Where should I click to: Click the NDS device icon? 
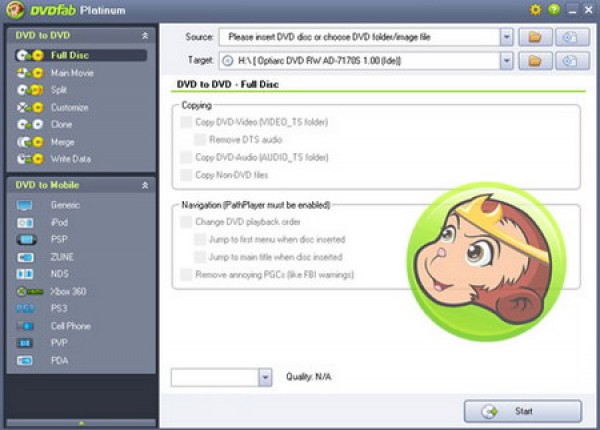pyautogui.click(x=25, y=274)
